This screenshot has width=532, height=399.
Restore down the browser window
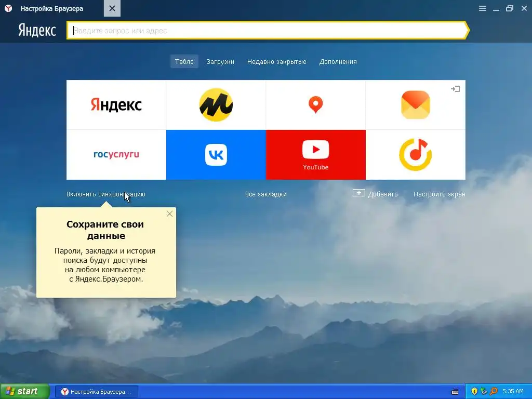510,8
